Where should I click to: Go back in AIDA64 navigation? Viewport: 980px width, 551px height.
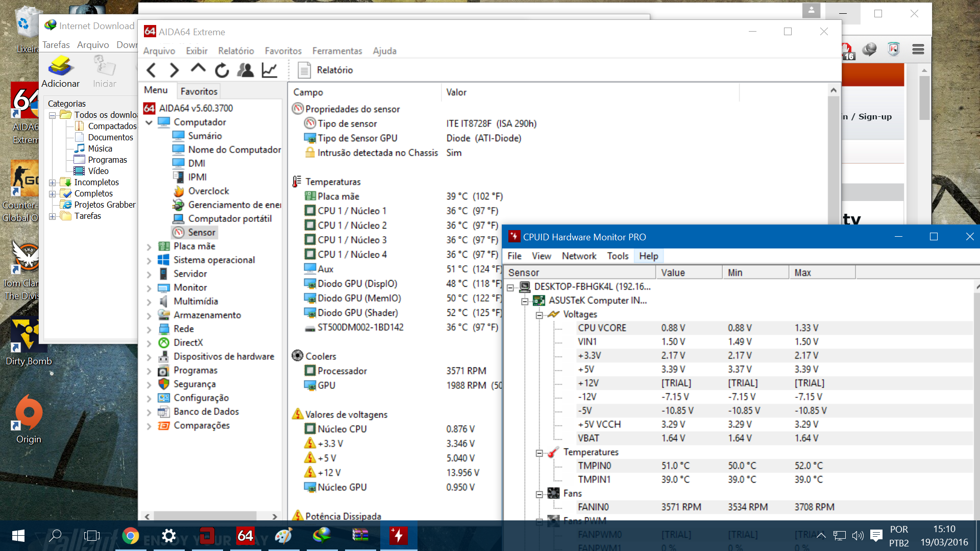pyautogui.click(x=151, y=70)
